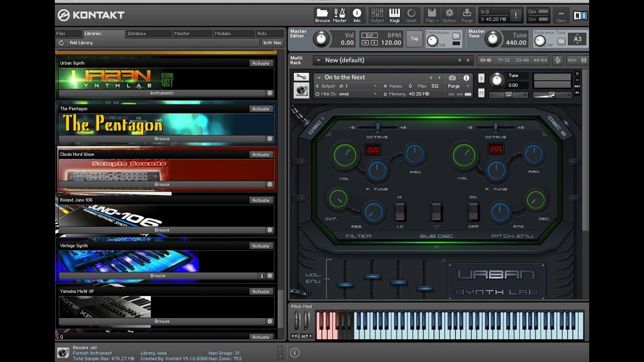Image resolution: width=644 pixels, height=362 pixels.
Task: Open the Output st. 1 dropdown
Action: coord(346,86)
